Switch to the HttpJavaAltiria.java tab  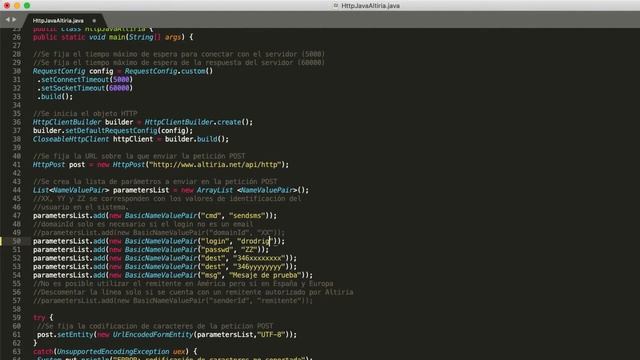[58, 20]
